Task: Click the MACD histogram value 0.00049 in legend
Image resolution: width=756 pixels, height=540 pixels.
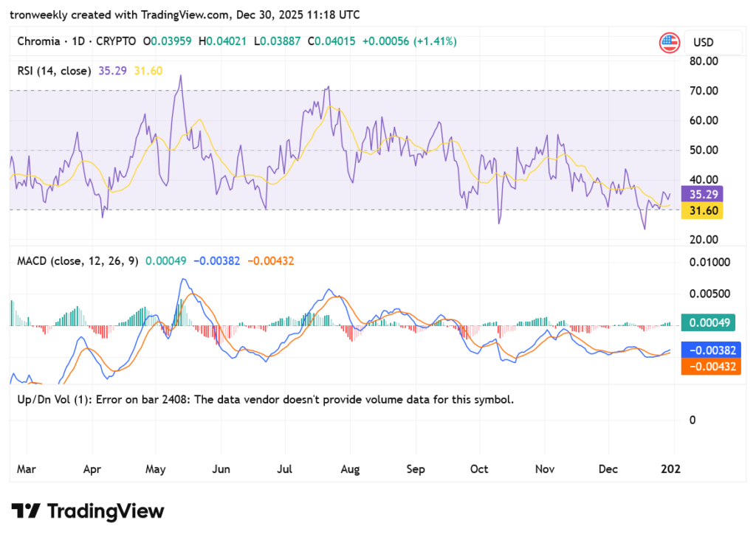Action: (x=166, y=261)
